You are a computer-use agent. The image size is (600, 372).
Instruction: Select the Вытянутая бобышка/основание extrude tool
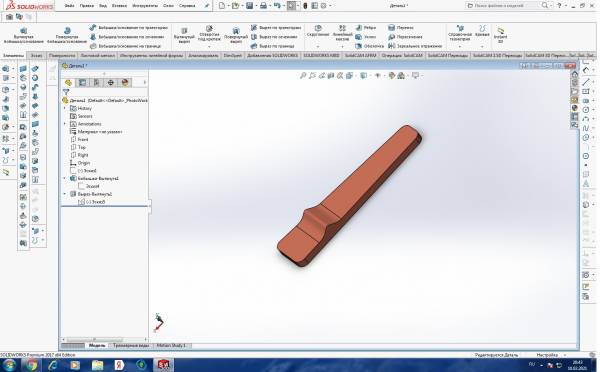pos(24,36)
